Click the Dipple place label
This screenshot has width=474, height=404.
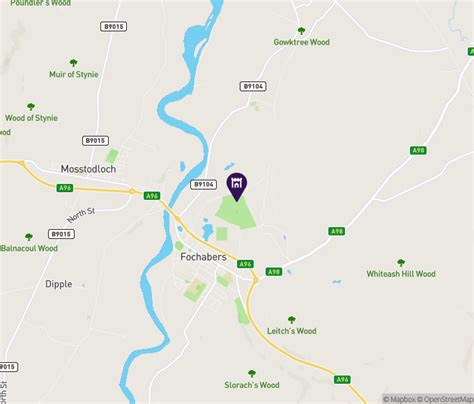[59, 284]
